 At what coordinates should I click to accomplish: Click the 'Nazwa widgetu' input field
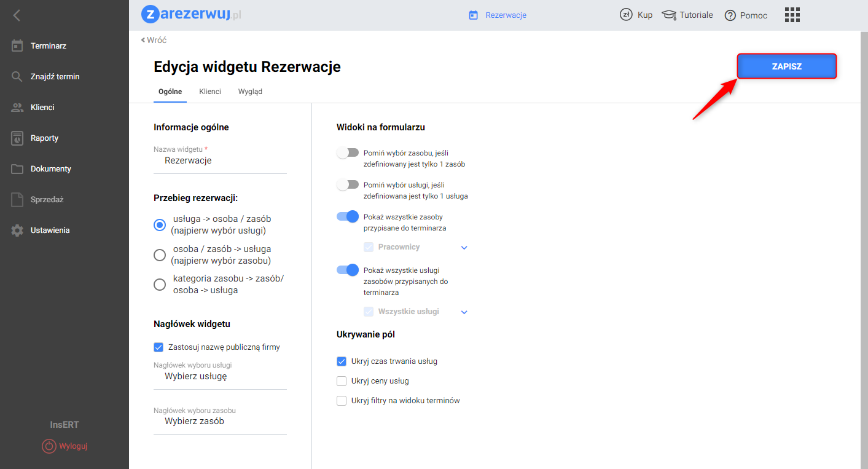pos(220,161)
